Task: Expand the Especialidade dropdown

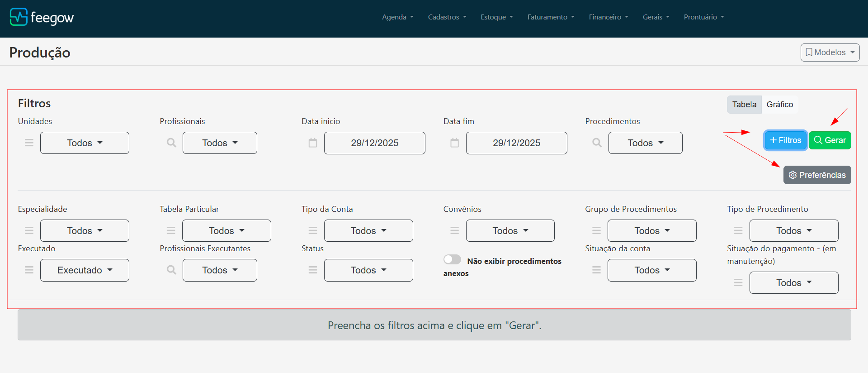Action: [x=85, y=230]
